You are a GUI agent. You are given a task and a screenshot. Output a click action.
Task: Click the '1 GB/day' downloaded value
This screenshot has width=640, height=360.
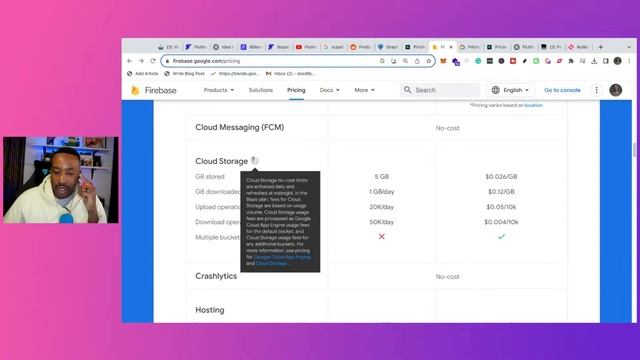(x=382, y=192)
